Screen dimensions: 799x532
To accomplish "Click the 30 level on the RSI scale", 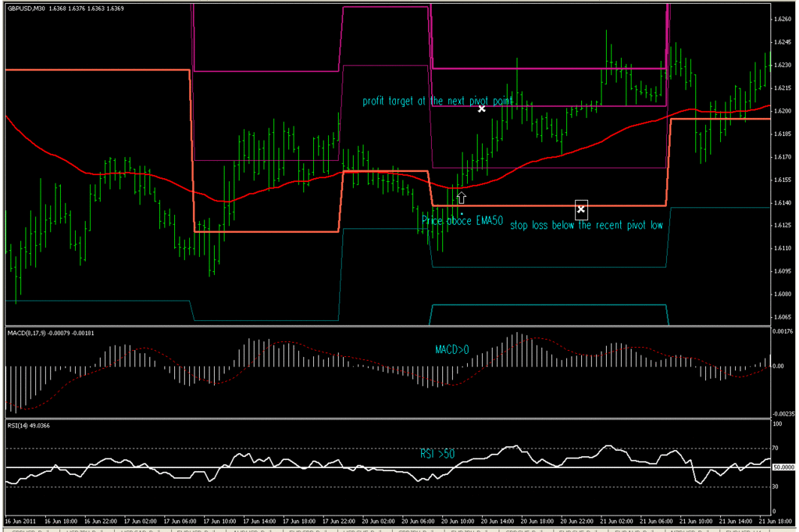I will (x=776, y=487).
